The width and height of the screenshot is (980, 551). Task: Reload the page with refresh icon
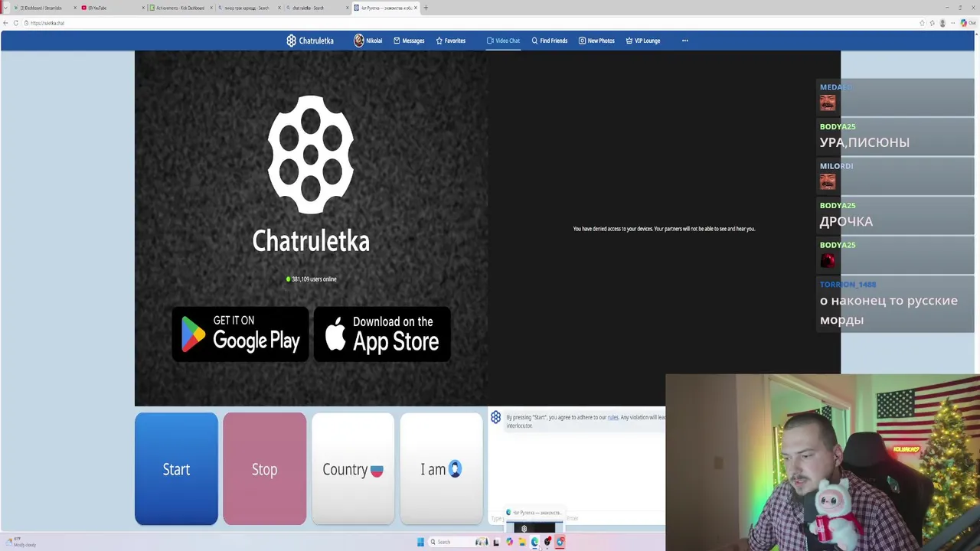point(15,23)
